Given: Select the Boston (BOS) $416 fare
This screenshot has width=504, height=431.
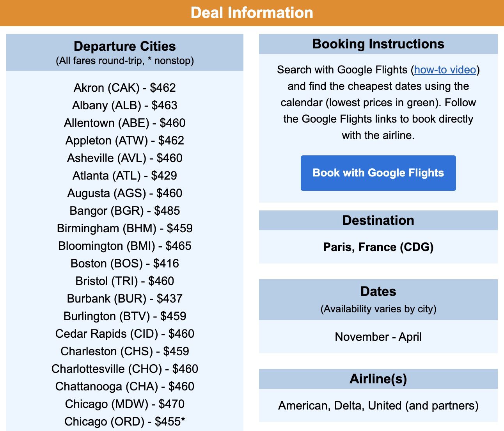Looking at the screenshot, I should [125, 264].
